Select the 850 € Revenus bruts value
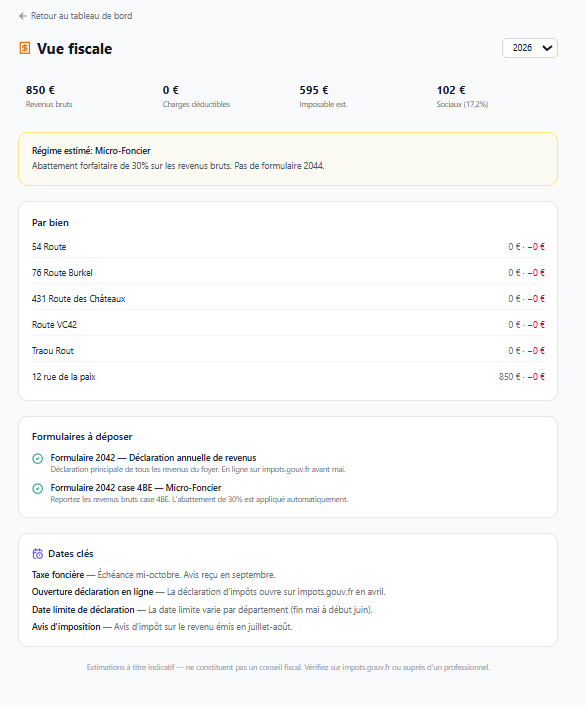The width and height of the screenshot is (586, 705). (40, 90)
